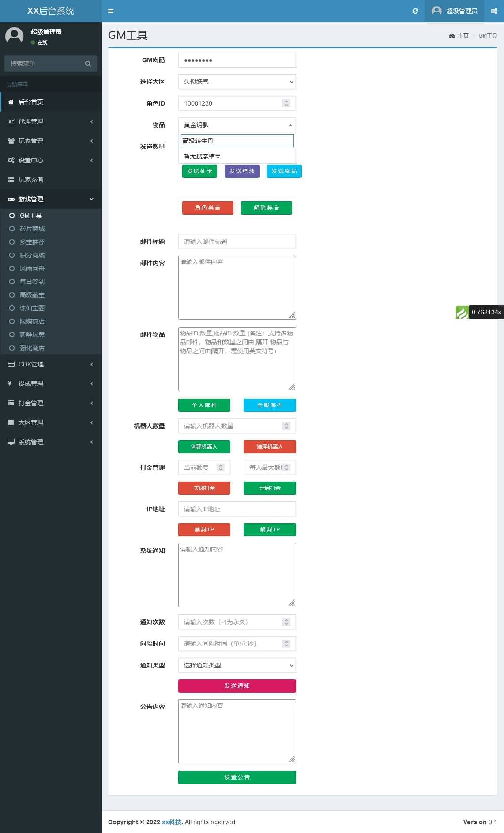
Task: Open the settings gears icon at top right
Action: (494, 11)
